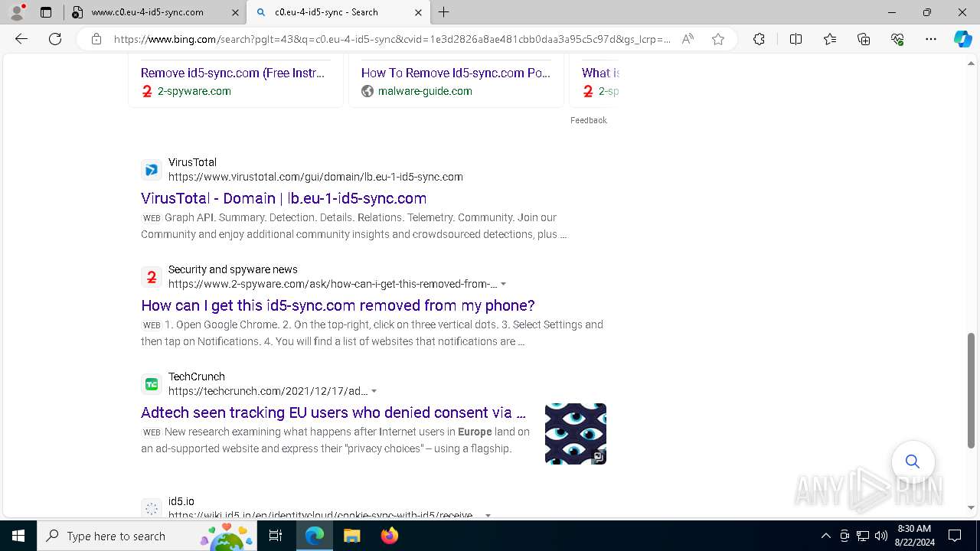This screenshot has width=980, height=551.
Task: Launch Firefox from taskbar
Action: point(389,536)
